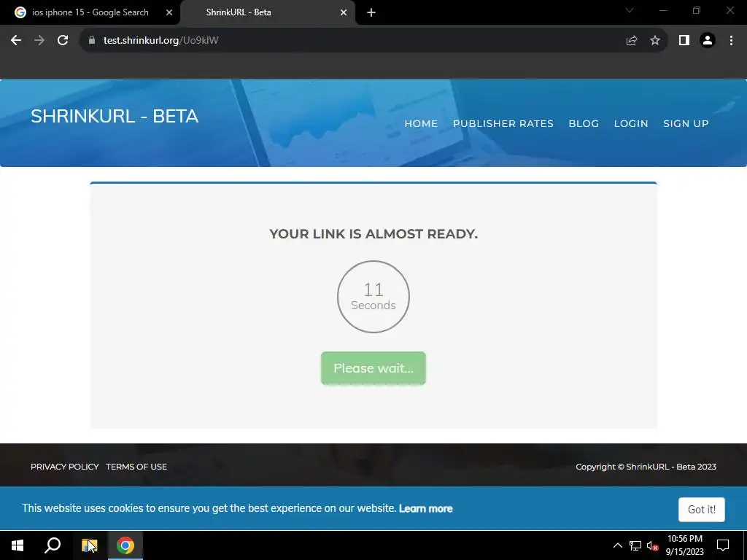
Task: Open the Windows notification center
Action: [x=723, y=545]
